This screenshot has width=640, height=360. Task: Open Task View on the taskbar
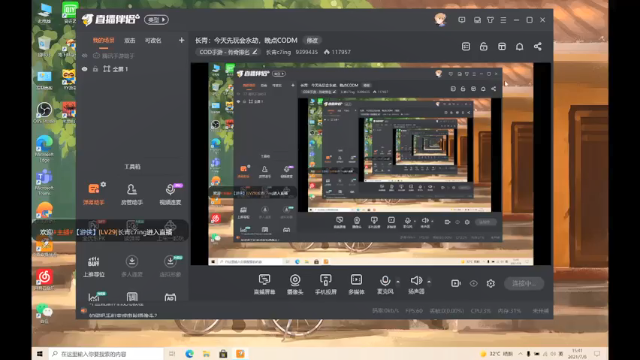(172, 354)
